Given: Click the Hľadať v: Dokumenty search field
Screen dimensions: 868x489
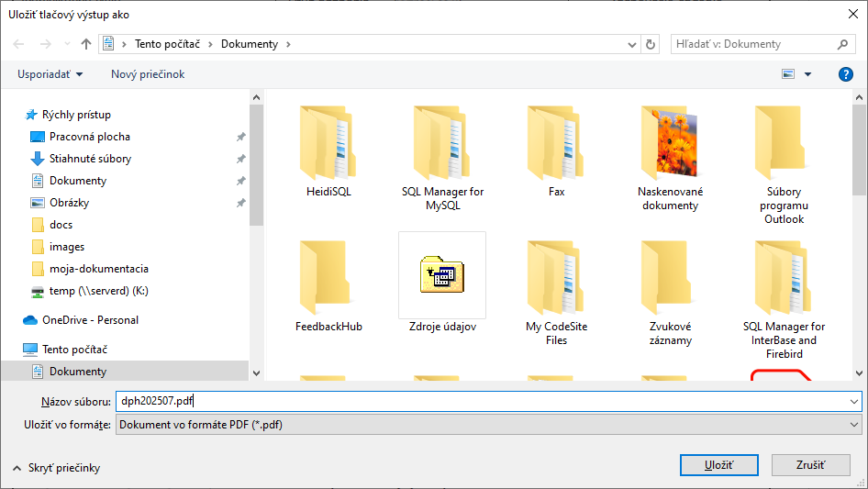Looking at the screenshot, I should (752, 44).
